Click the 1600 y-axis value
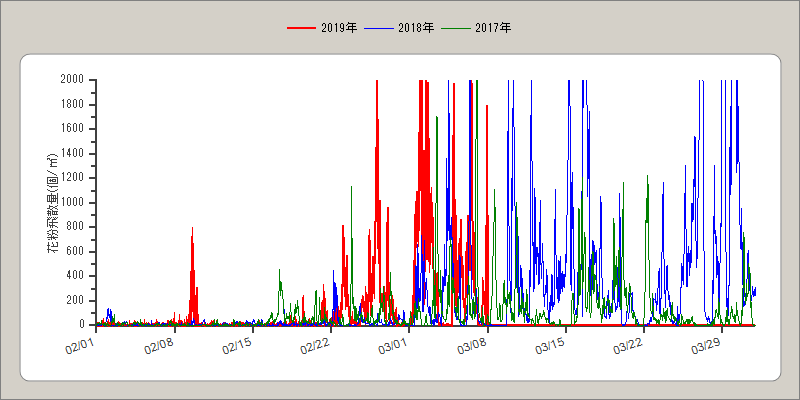800x400 pixels. click(x=72, y=129)
